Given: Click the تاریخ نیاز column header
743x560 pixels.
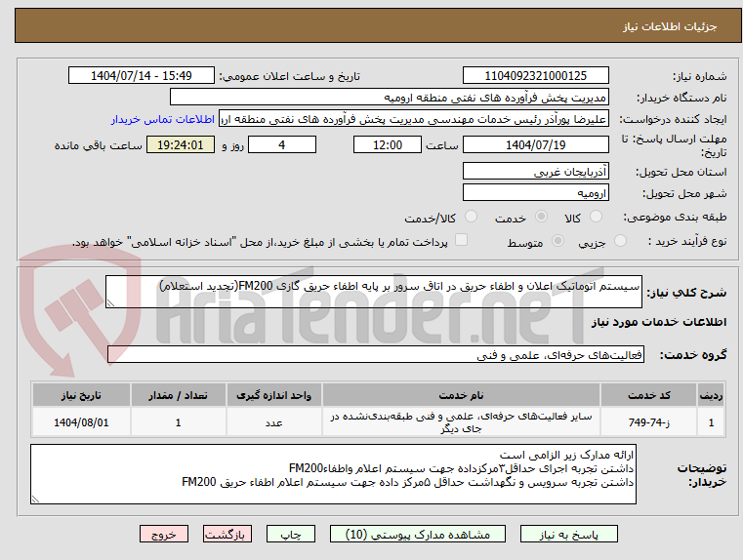Looking at the screenshot, I should click(x=81, y=395).
